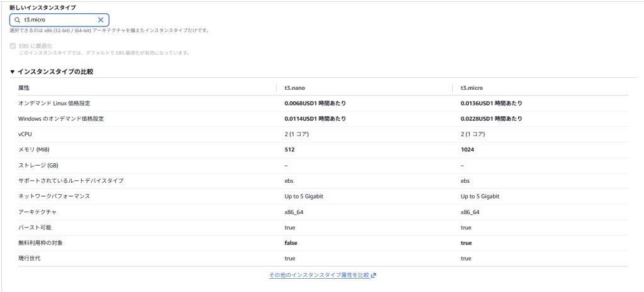Click the t3.micro free tier "true" value
The image size is (644, 292).
pos(467,242)
